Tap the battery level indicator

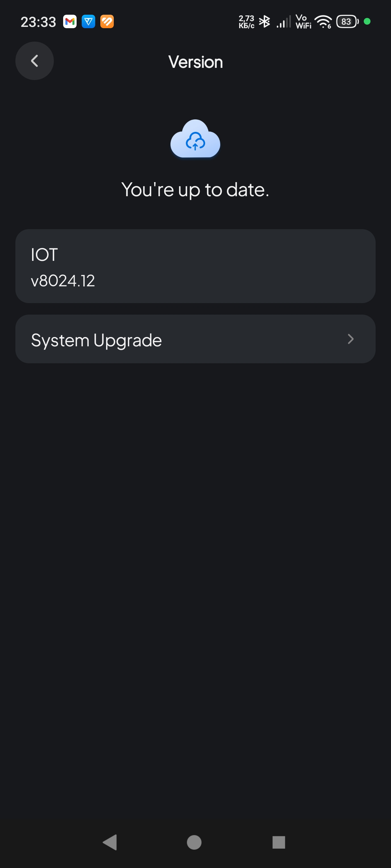click(347, 22)
